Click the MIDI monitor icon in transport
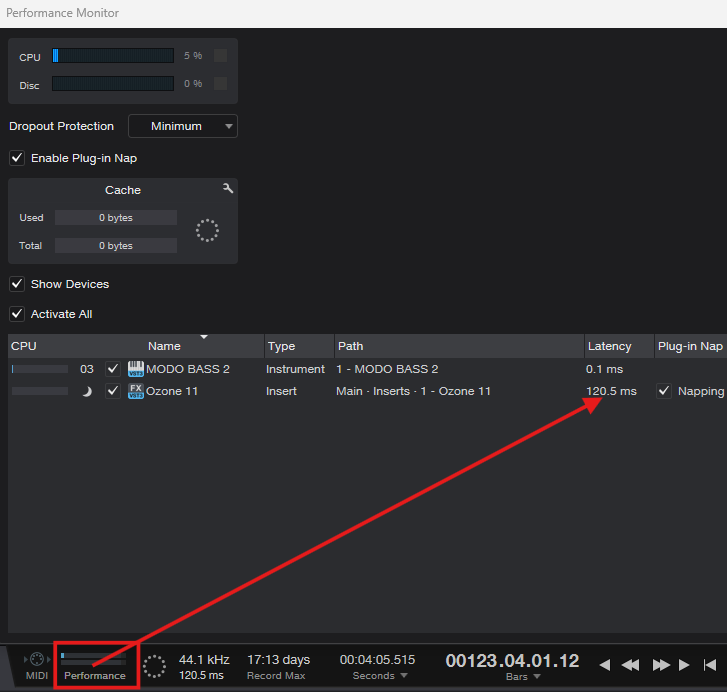 (37, 659)
